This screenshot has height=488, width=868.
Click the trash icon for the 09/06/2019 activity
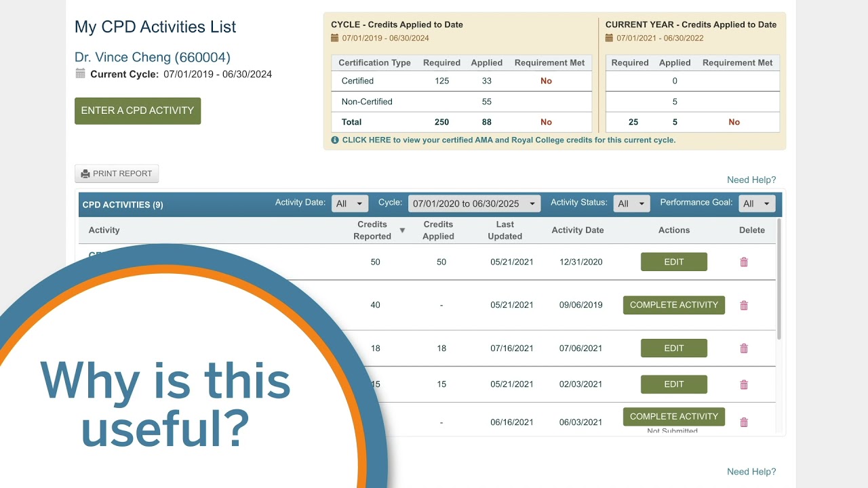coord(744,306)
